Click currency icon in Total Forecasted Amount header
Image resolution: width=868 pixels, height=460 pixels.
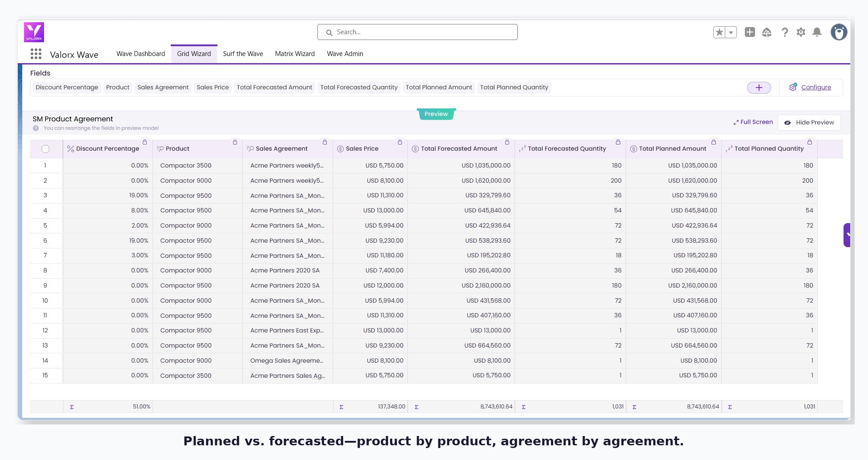point(415,149)
